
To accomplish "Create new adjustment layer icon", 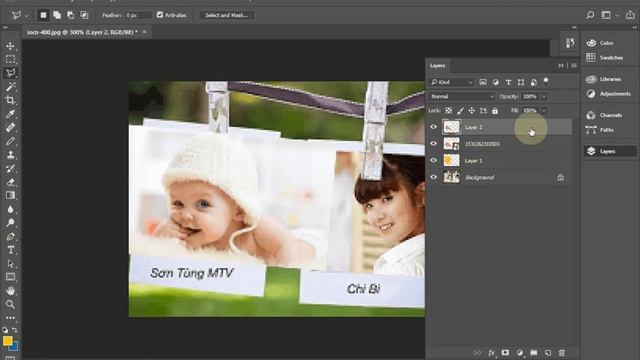I will tap(520, 353).
